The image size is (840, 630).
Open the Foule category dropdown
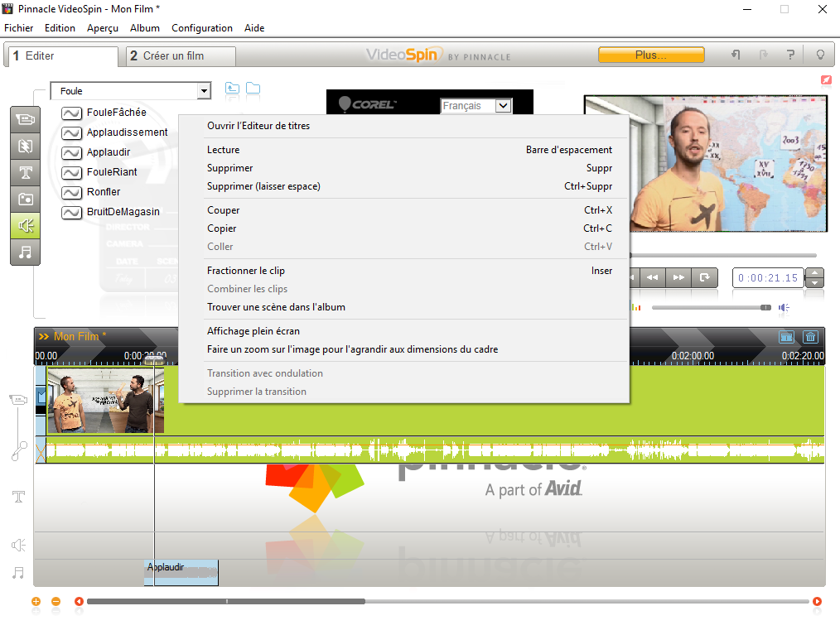click(204, 91)
